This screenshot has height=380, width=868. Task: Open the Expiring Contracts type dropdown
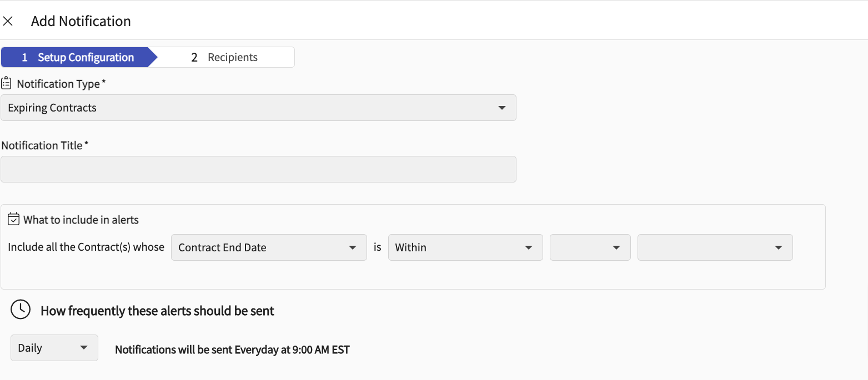(x=258, y=108)
